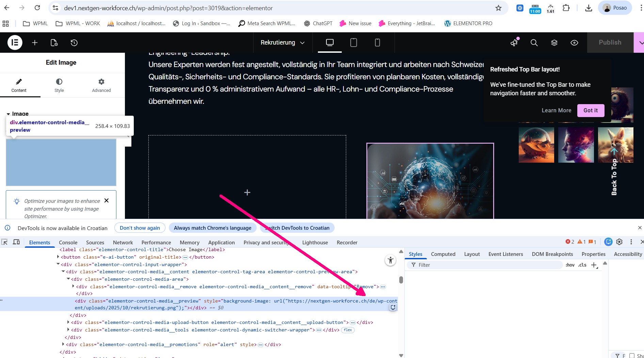Switch to the Style tab
Viewport: 644px width, 358px height.
pyautogui.click(x=59, y=85)
